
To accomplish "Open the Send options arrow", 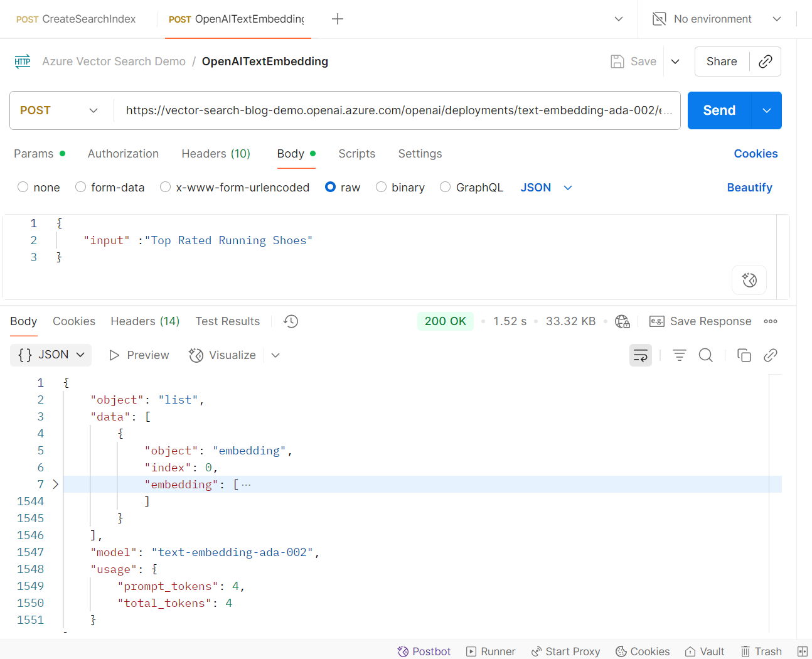I will (766, 110).
